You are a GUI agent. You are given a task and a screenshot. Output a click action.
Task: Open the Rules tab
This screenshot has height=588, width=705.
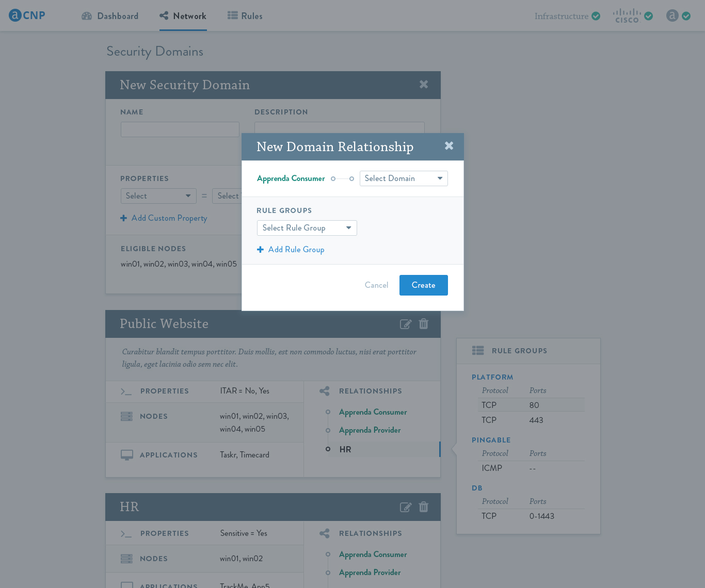(245, 16)
